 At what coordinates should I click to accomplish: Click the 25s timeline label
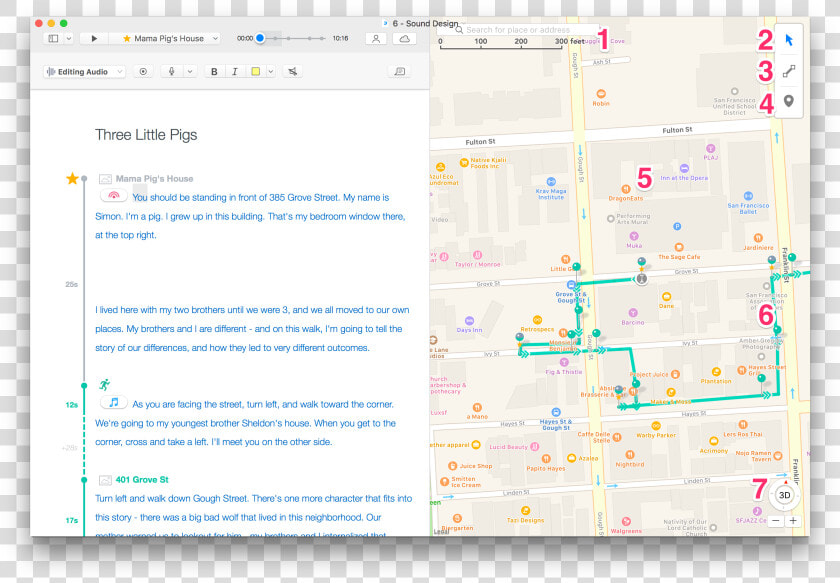(x=72, y=285)
